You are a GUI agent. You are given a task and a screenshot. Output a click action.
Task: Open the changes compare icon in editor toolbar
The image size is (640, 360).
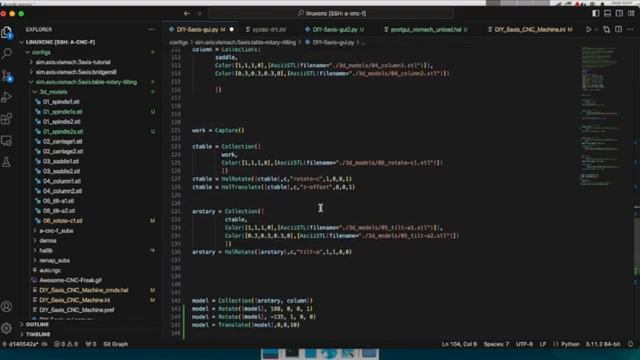point(607,29)
